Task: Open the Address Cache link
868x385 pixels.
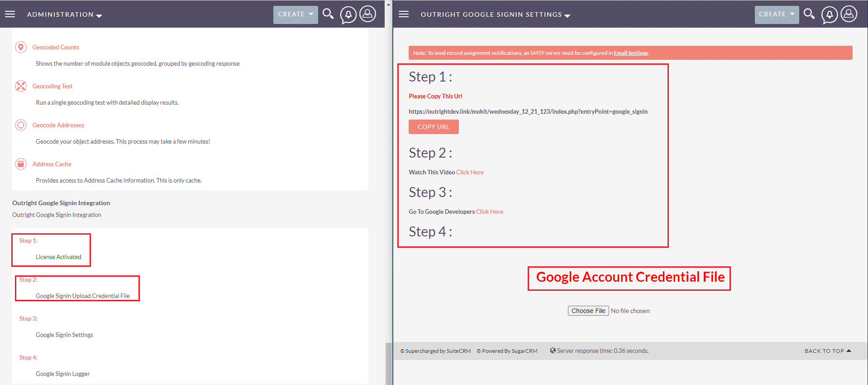Action: tap(52, 164)
